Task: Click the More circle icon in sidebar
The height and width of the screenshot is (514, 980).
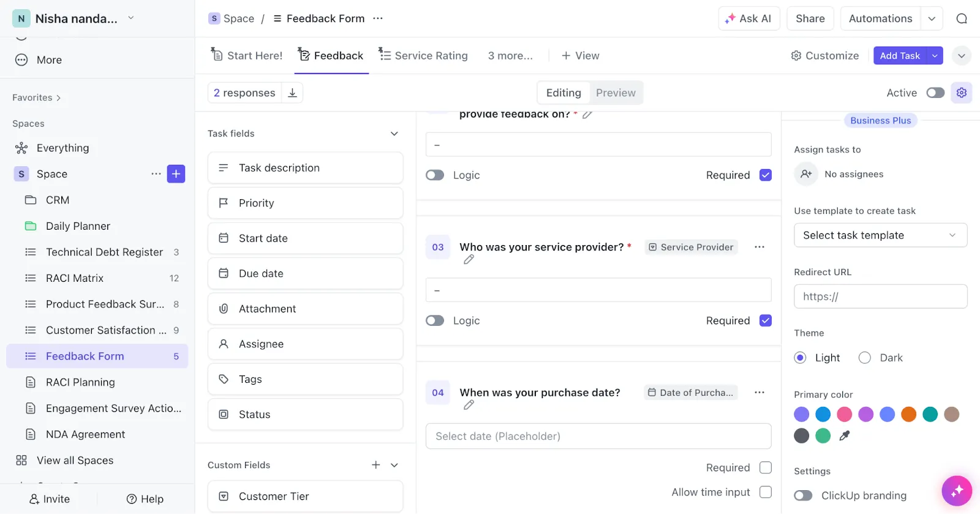Action: pyautogui.click(x=21, y=59)
